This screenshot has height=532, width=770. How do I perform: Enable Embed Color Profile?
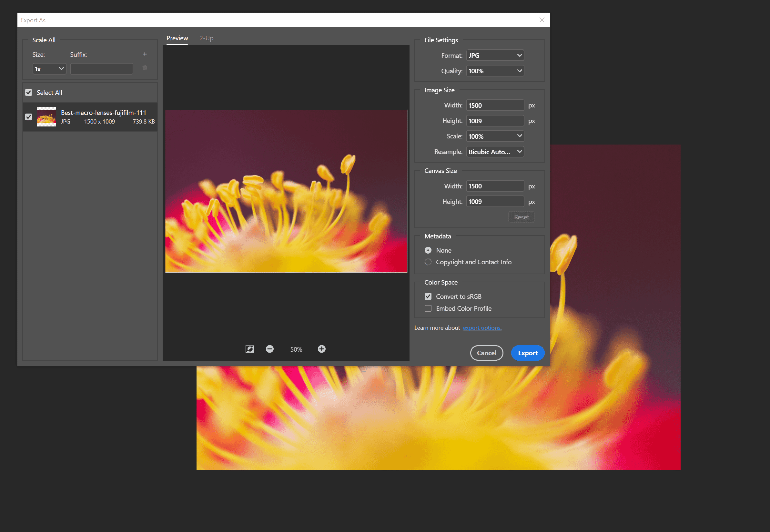click(428, 308)
